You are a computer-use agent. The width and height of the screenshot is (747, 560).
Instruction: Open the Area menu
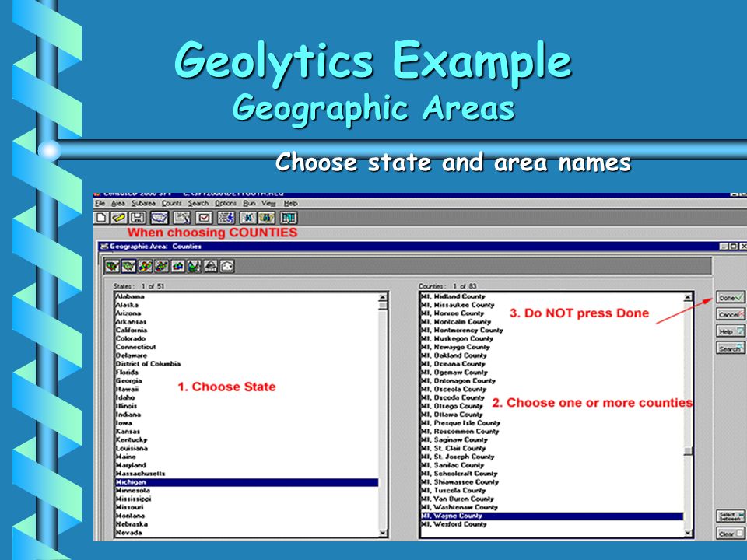point(117,203)
